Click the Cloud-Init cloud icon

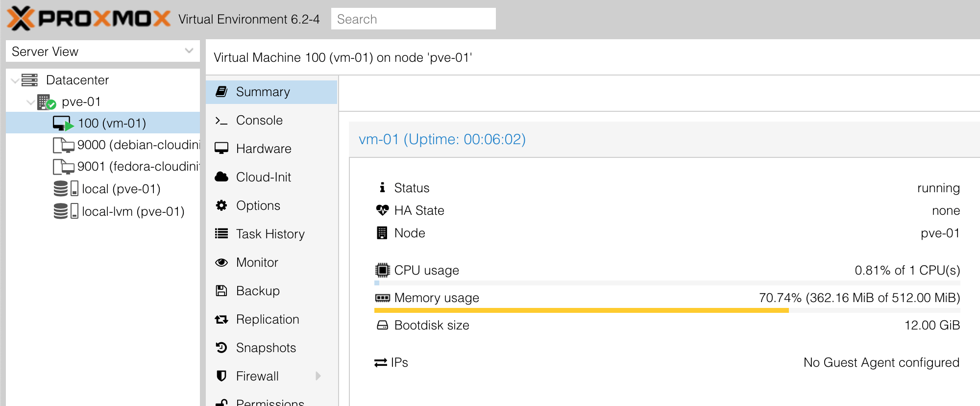pos(221,177)
